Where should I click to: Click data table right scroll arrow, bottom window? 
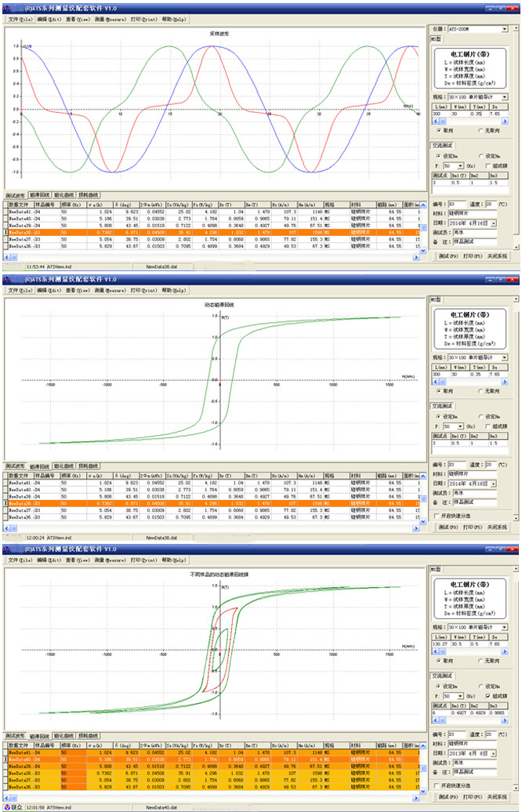point(416,798)
